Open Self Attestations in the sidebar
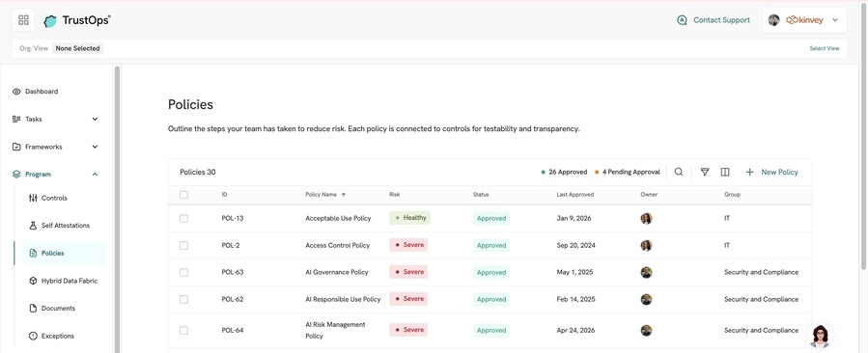 (66, 226)
